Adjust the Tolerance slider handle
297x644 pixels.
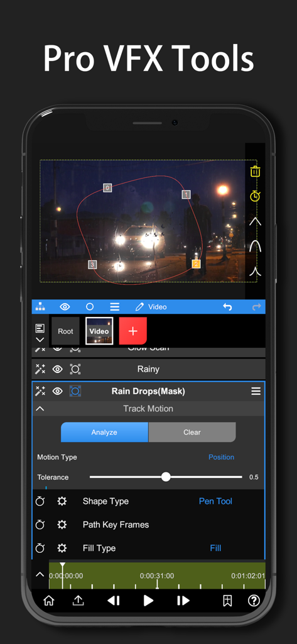click(166, 477)
